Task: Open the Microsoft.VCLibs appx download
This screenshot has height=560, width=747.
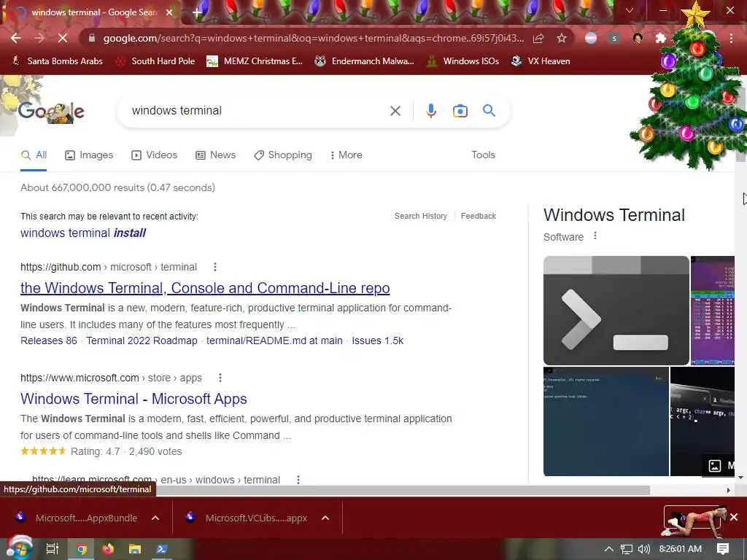Action: click(248, 518)
